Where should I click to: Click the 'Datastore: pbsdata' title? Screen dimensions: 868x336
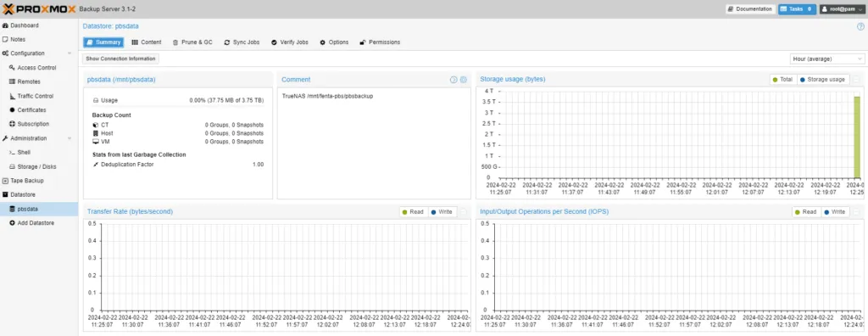coord(111,26)
